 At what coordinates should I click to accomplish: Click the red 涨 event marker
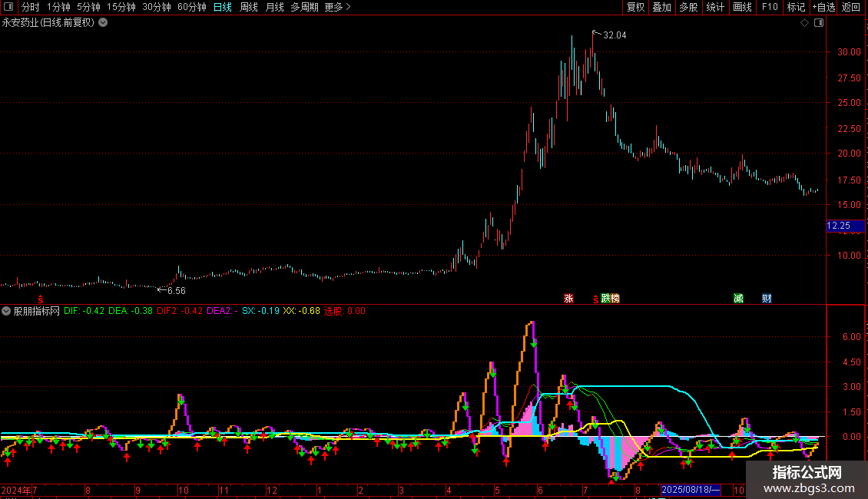pyautogui.click(x=568, y=298)
